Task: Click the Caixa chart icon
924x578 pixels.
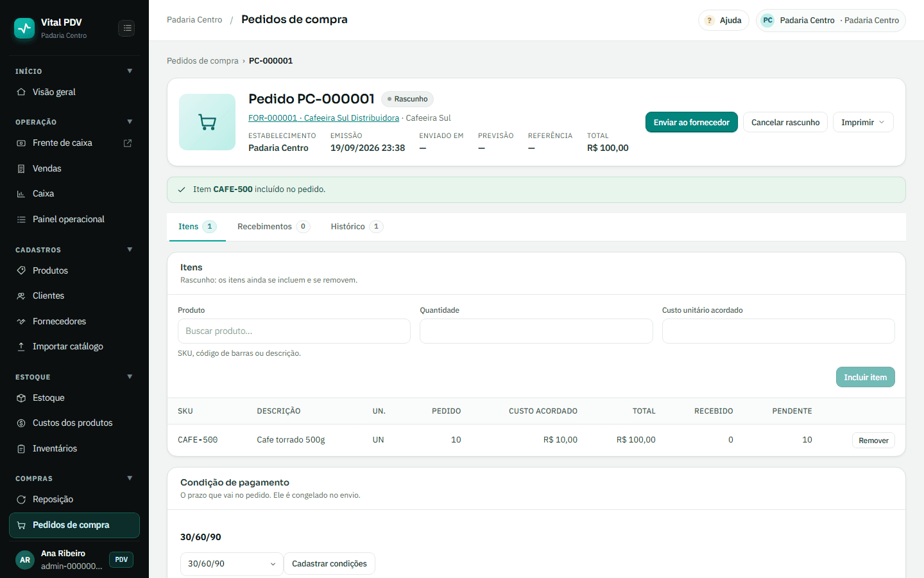Action: 21,194
